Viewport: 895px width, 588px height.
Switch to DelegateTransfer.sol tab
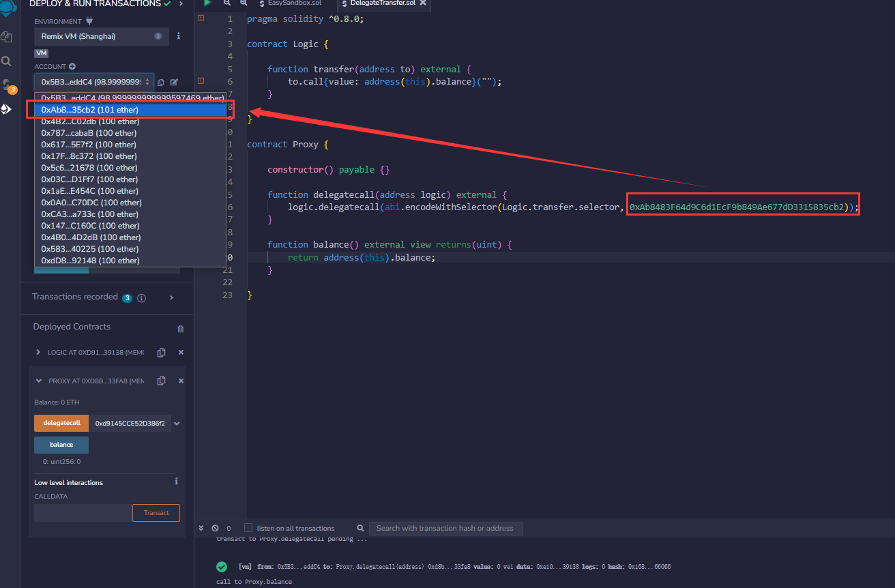tap(382, 3)
